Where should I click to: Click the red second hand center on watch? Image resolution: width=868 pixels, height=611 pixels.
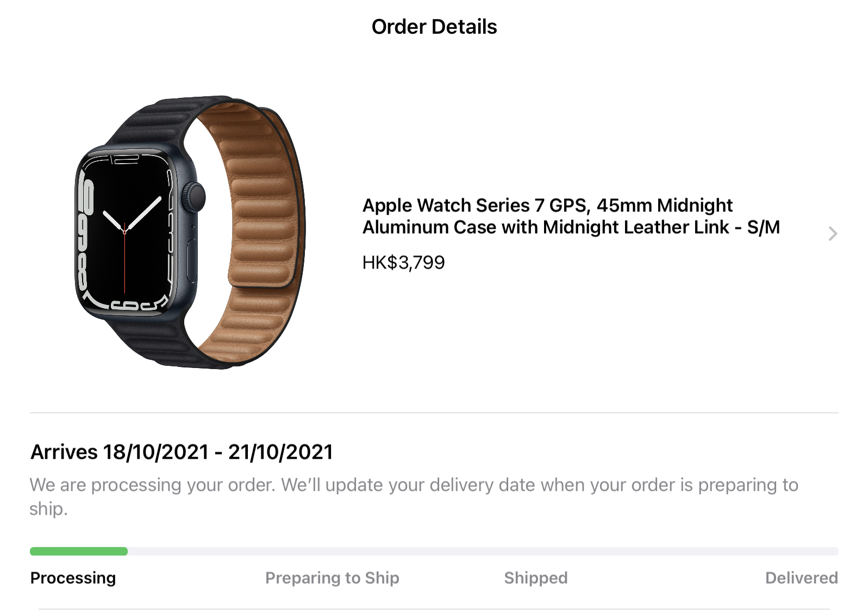click(x=124, y=232)
